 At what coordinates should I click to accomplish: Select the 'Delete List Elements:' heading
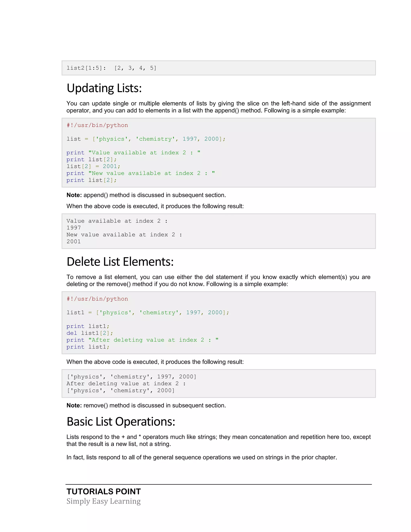click(120, 262)
